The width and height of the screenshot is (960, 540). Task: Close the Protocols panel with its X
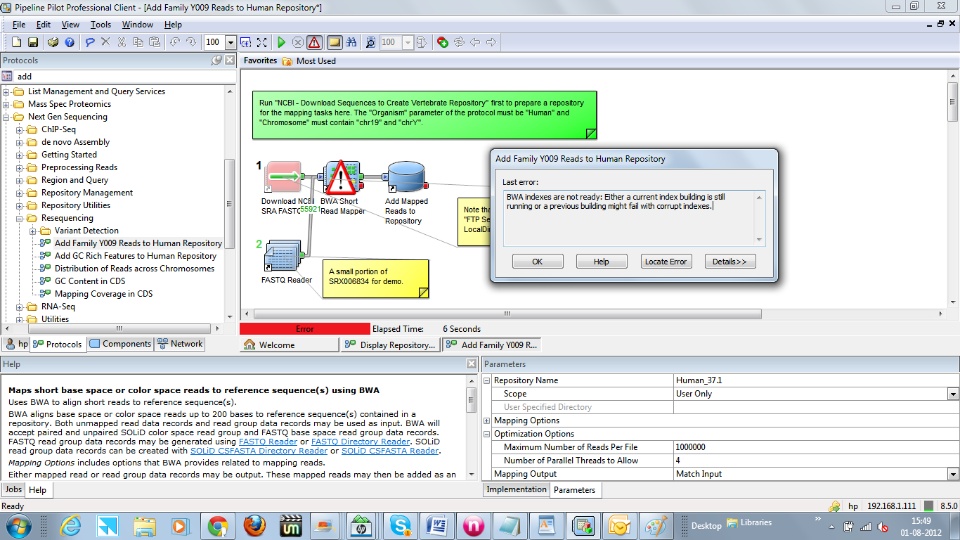pyautogui.click(x=230, y=60)
